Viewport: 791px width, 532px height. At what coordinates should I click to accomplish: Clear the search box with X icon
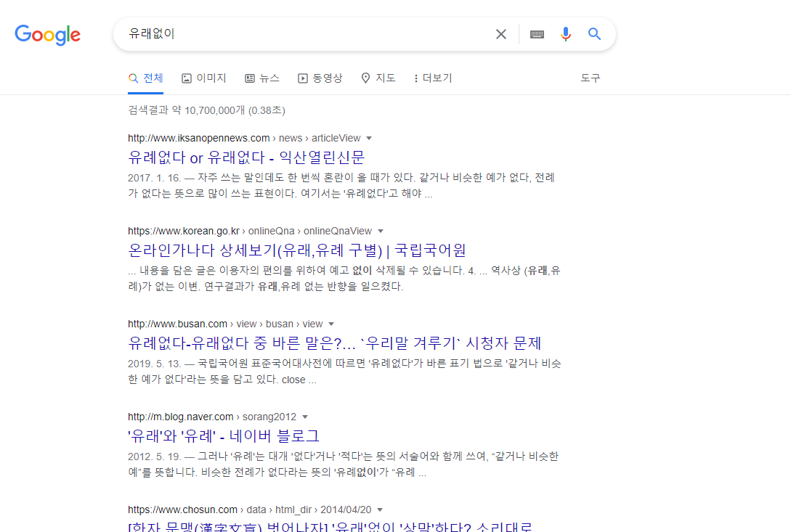[501, 34]
